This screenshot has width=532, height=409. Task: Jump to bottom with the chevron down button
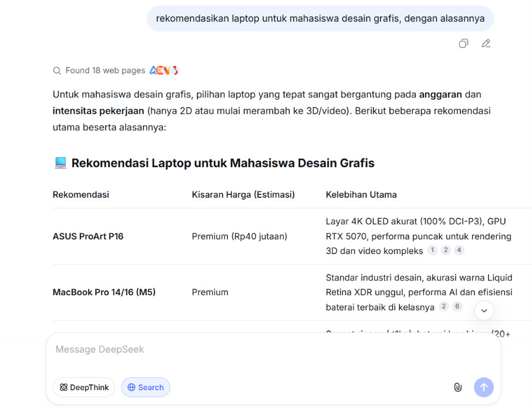click(x=484, y=310)
